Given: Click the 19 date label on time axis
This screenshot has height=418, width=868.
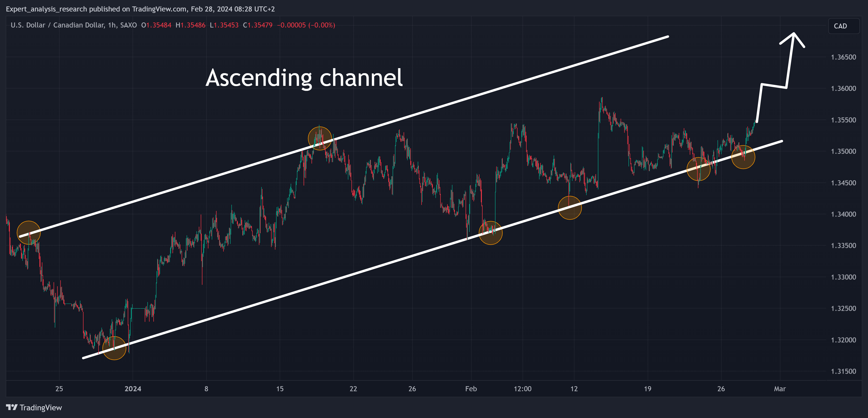Looking at the screenshot, I should click(x=647, y=389).
